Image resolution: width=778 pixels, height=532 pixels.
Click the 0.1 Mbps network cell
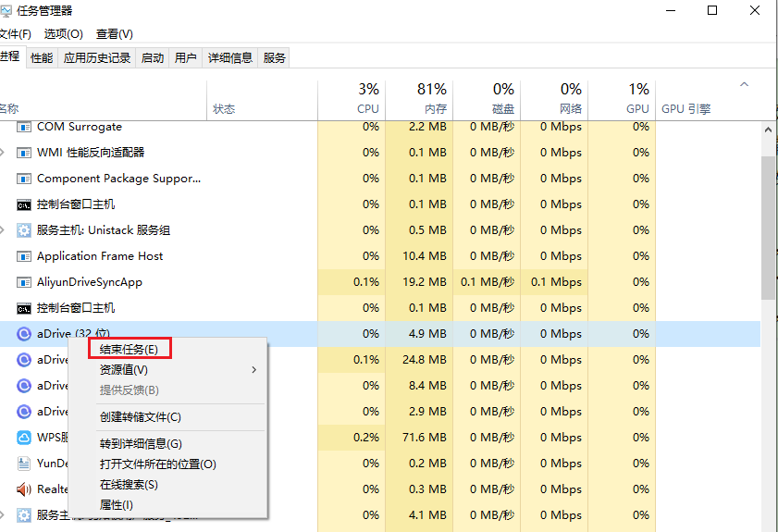point(554,282)
